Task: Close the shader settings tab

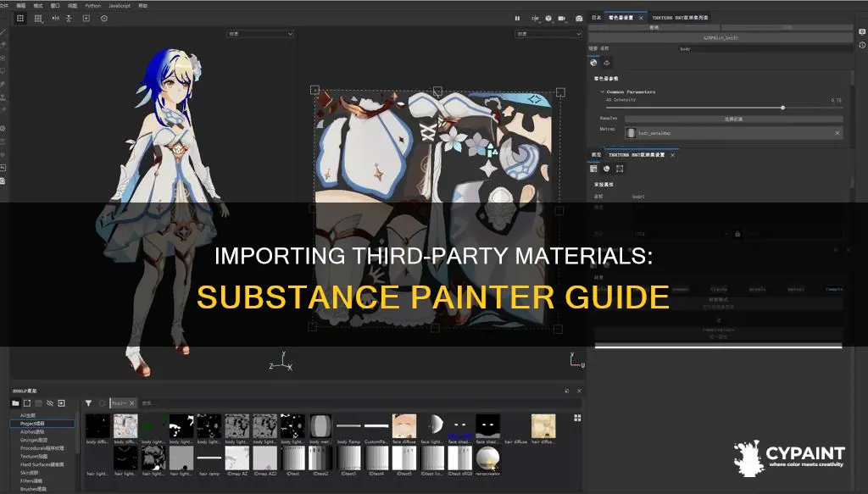Action: [641, 18]
